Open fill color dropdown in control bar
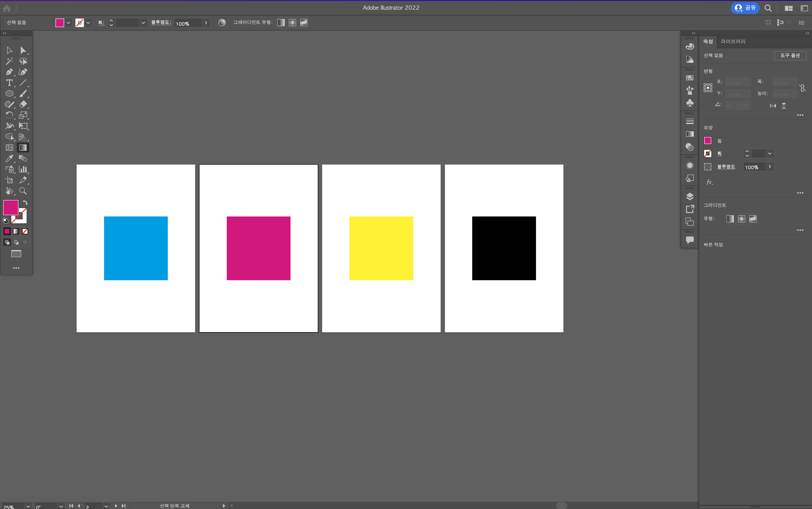Screen dimensions: 812x509 click(68, 23)
